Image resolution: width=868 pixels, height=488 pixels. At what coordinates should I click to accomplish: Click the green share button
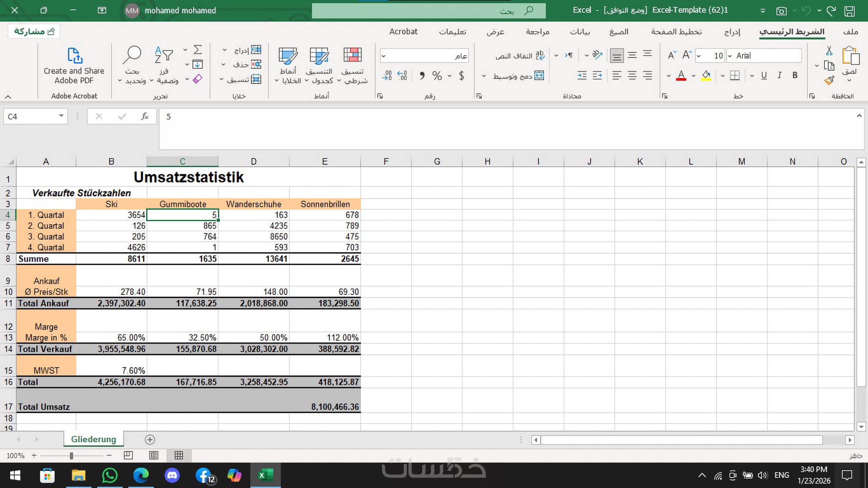tap(34, 31)
